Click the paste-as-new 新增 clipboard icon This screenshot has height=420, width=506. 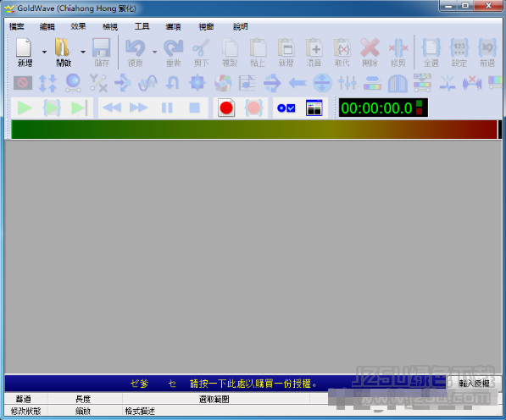click(x=286, y=47)
